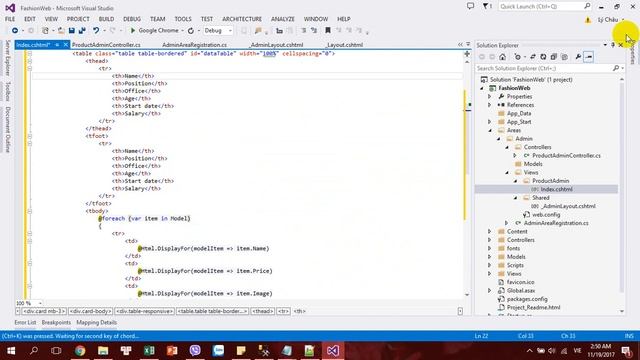640x360 pixels.
Task: Toggle pin on Index.cshtml tab
Action: pos(57,45)
